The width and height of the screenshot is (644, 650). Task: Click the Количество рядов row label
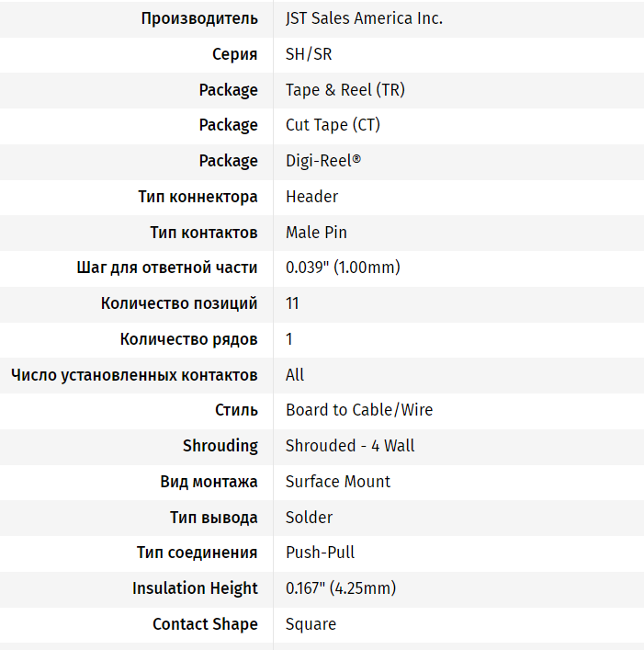(x=188, y=339)
